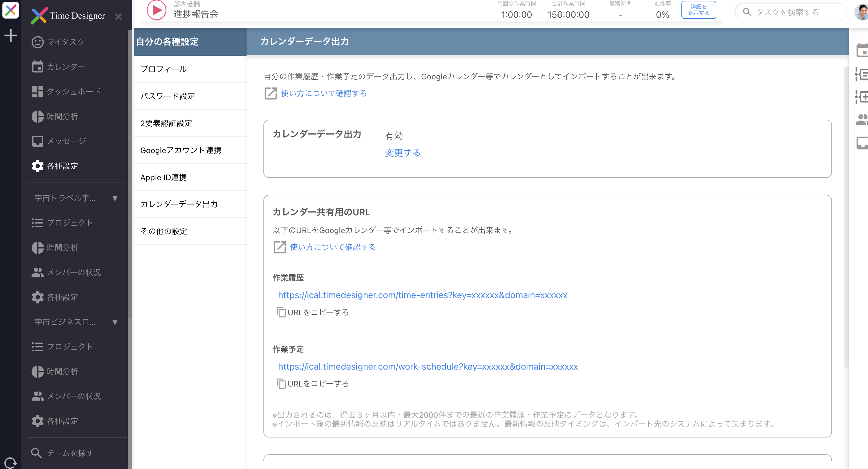
Task: Open 時間分析 above メッセージ in the sidebar
Action: (x=55, y=116)
